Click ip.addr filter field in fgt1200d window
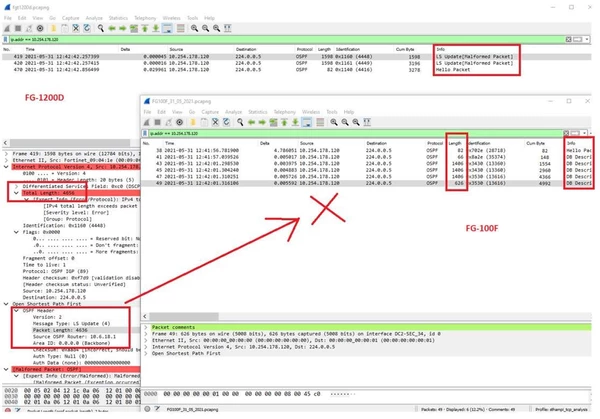600x419 pixels. [285, 39]
